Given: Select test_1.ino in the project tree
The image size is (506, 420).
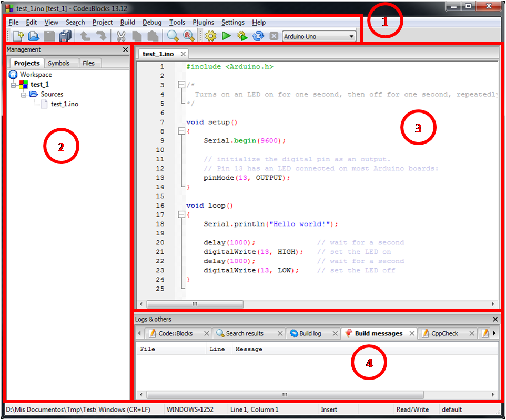Looking at the screenshot, I should click(x=65, y=104).
